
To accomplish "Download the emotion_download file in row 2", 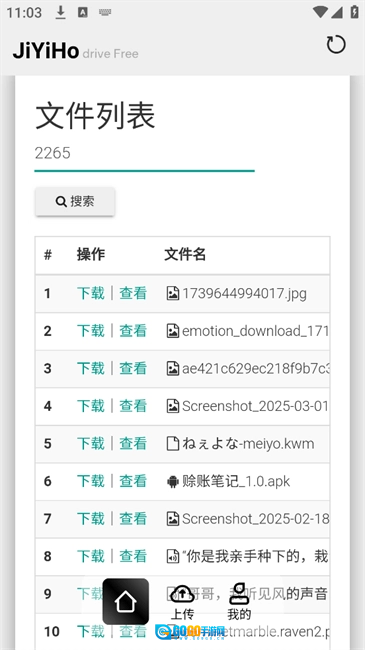I will coord(90,331).
